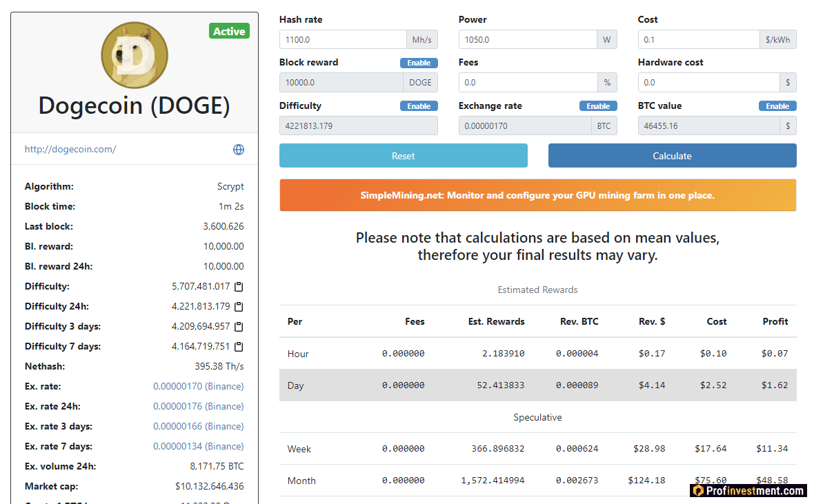Screen dimensions: 814x504
Task: Click the globe icon beside dogecoin.com
Action: 239,150
